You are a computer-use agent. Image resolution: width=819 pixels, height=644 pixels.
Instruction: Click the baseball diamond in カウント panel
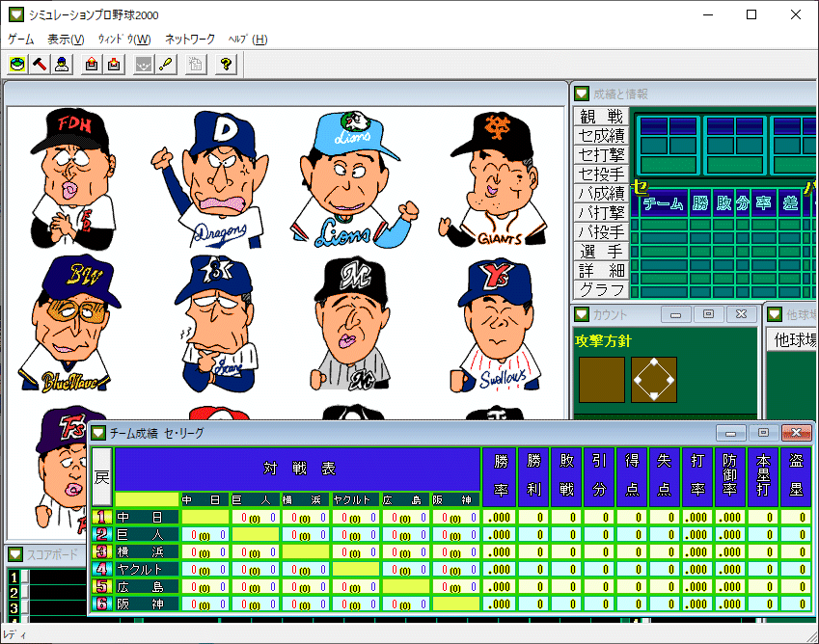(x=653, y=380)
